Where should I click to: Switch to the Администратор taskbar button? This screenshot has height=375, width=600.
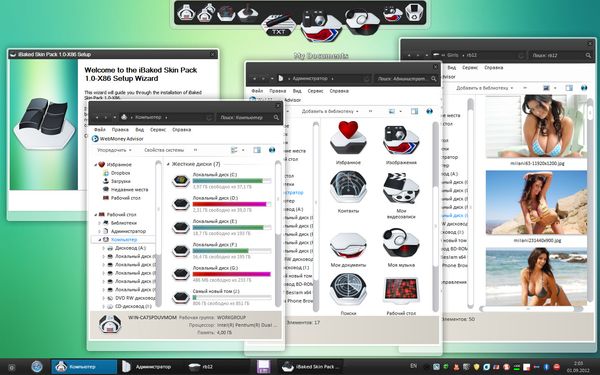(147, 367)
